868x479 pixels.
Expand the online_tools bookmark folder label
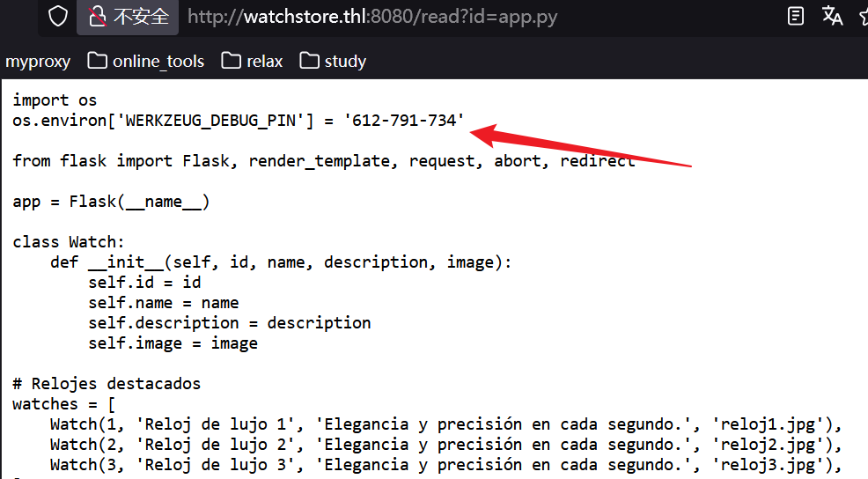[x=158, y=62]
